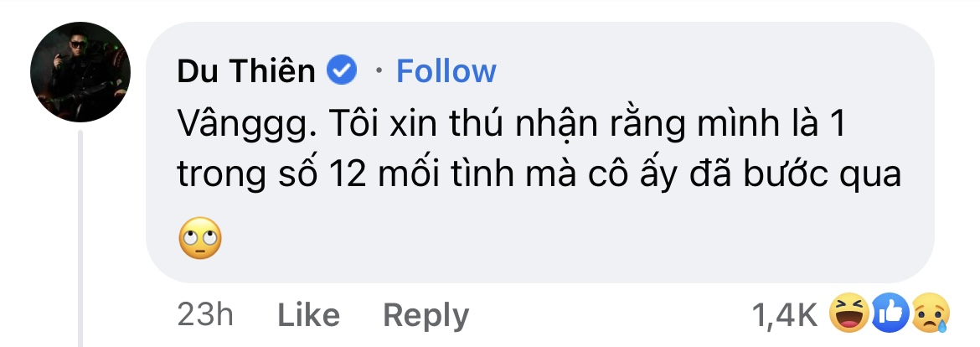Open Du Thiên's profile picture
Screen dimensions: 980x347
pyautogui.click(x=80, y=72)
